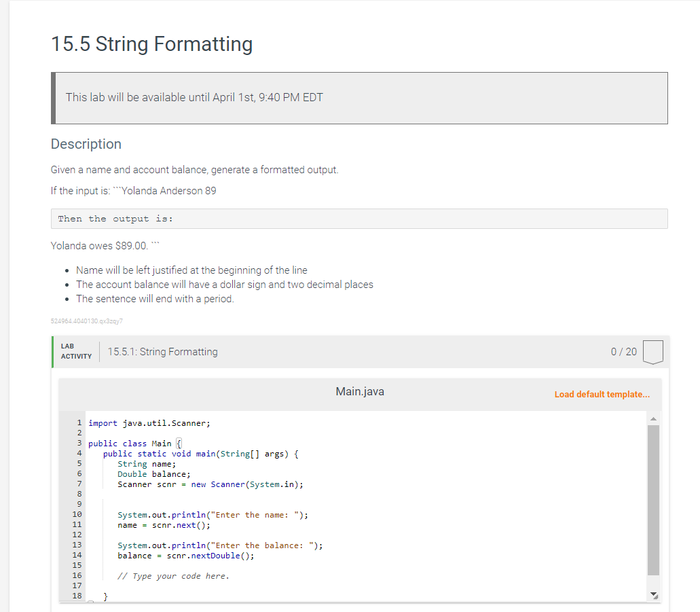The width and height of the screenshot is (700, 612).
Task: Click the '// Type your code here.' comment
Action: [x=173, y=576]
